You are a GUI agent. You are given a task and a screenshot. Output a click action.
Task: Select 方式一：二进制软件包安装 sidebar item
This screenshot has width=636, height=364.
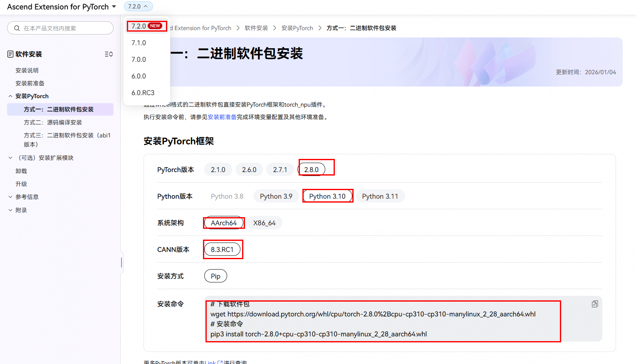click(x=60, y=109)
